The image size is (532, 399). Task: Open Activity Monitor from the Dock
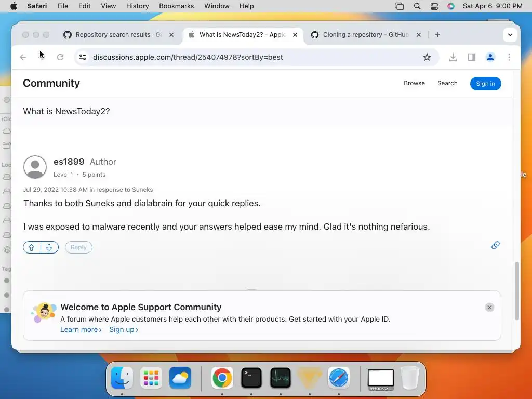[x=281, y=378]
